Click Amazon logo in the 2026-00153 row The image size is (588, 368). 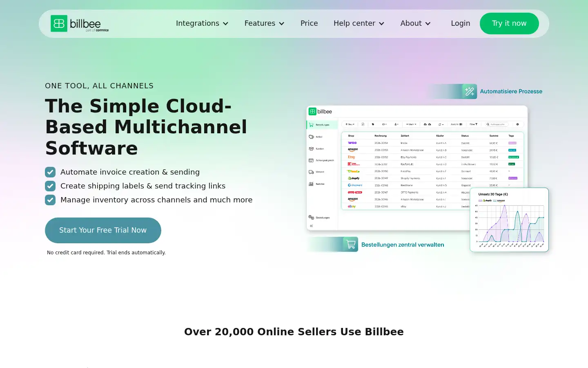coord(353,150)
